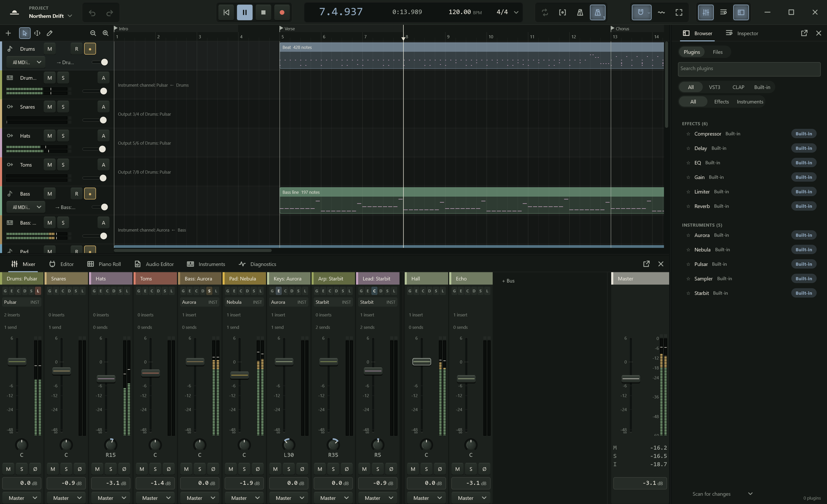Open the Northern Drift project dropdown
The height and width of the screenshot is (504, 827).
coord(51,16)
